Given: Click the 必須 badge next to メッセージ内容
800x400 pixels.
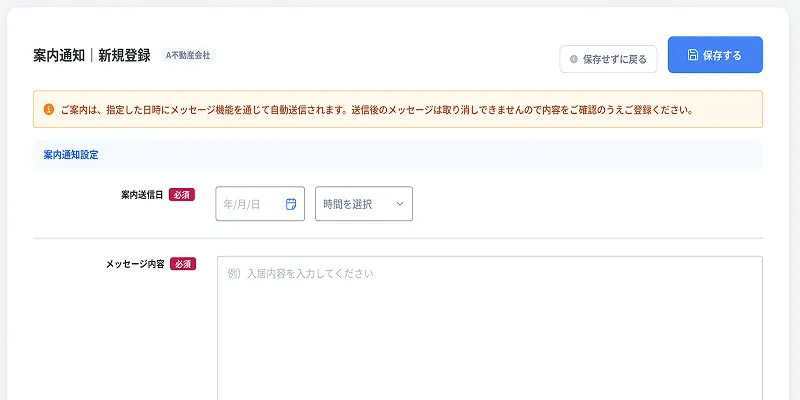Looking at the screenshot, I should [x=183, y=264].
